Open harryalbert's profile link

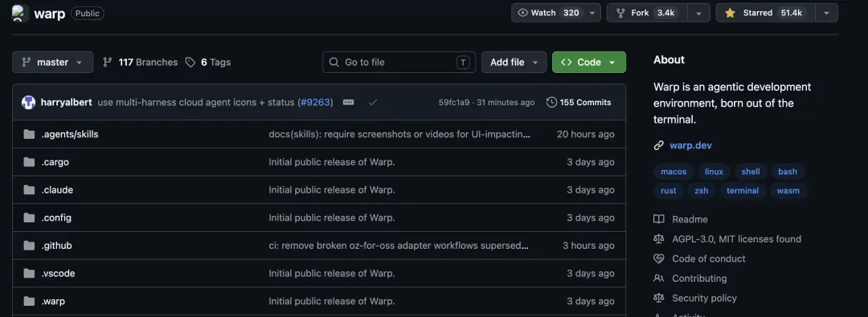[x=67, y=103]
